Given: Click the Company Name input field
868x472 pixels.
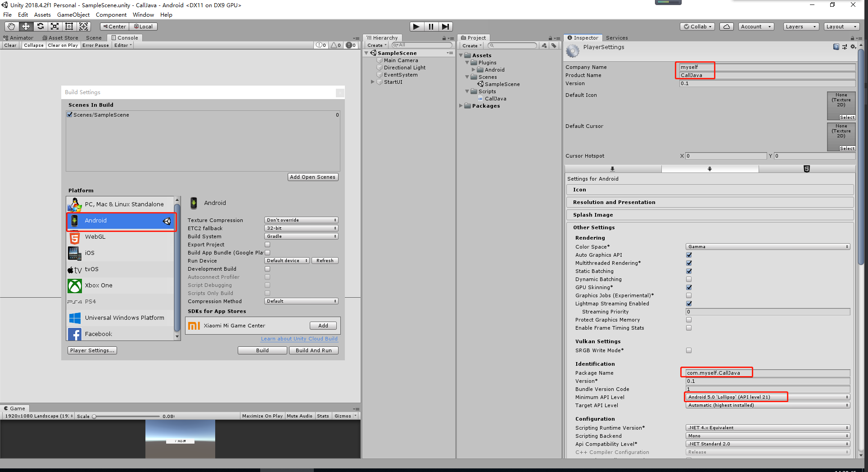Looking at the screenshot, I should [x=765, y=67].
